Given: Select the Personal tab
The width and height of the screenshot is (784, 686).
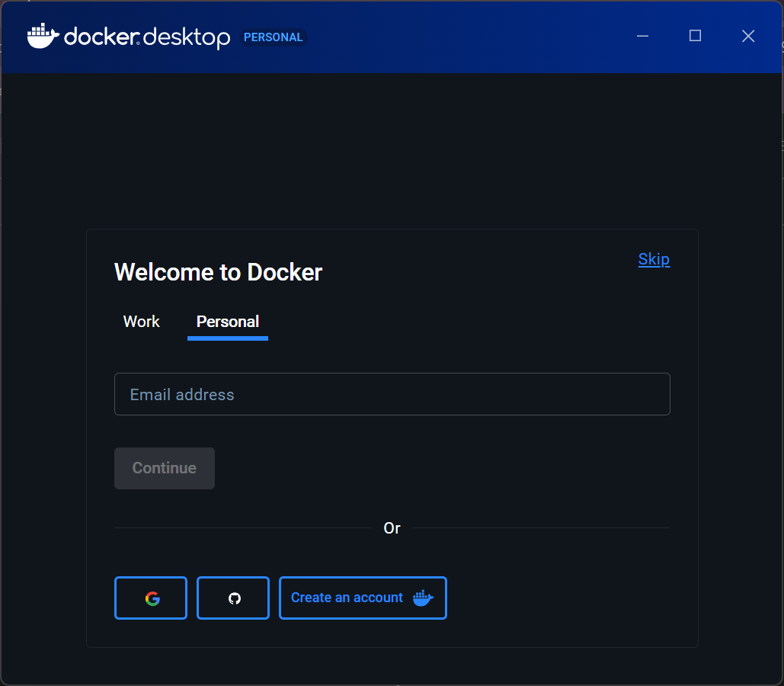Looking at the screenshot, I should point(228,322).
